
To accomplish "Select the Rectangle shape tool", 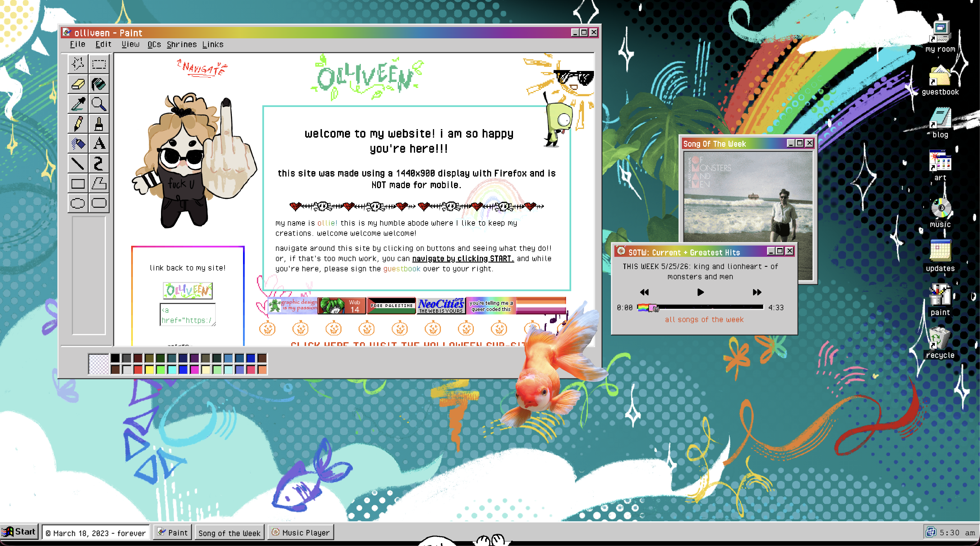I will coord(78,183).
